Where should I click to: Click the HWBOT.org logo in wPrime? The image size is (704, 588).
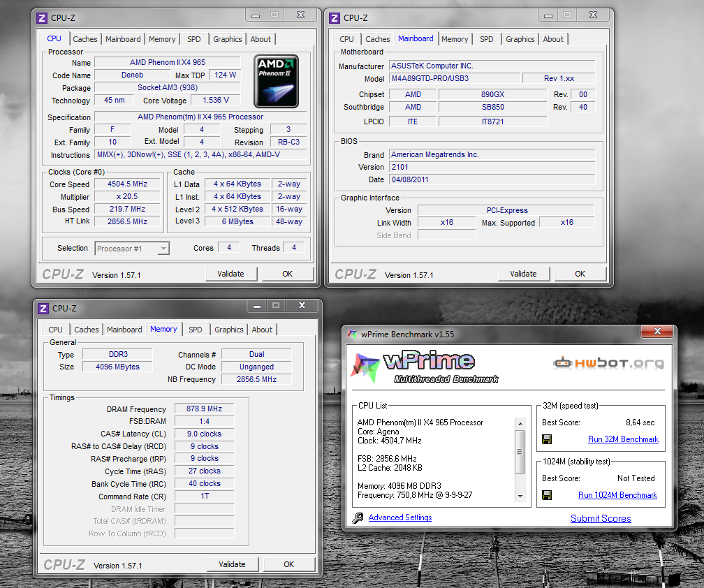click(609, 362)
